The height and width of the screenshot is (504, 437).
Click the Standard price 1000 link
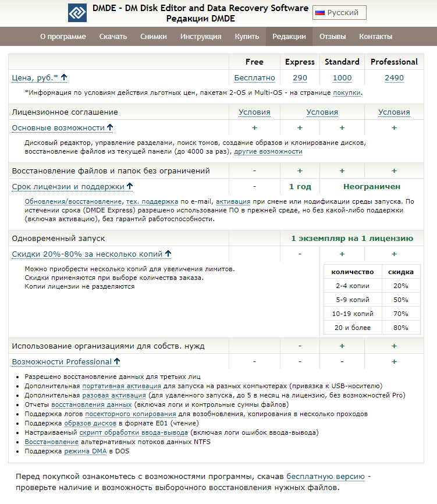tap(342, 78)
